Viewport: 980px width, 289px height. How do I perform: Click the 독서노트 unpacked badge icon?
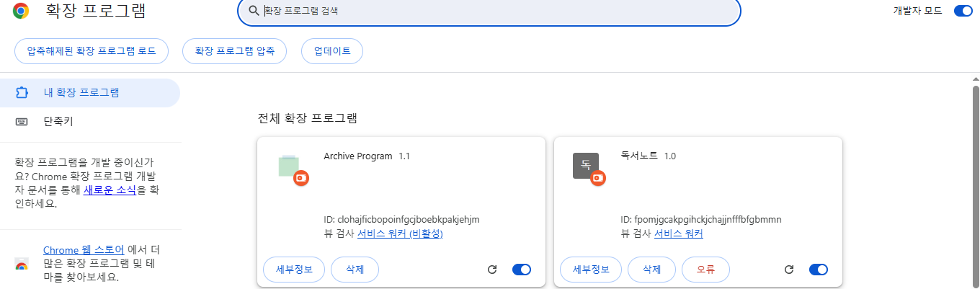[x=598, y=178]
